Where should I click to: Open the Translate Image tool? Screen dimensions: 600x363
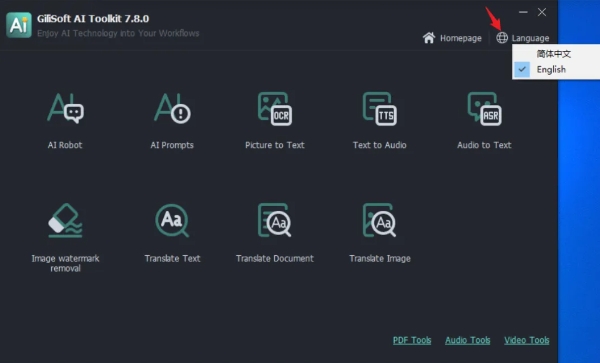pyautogui.click(x=380, y=233)
